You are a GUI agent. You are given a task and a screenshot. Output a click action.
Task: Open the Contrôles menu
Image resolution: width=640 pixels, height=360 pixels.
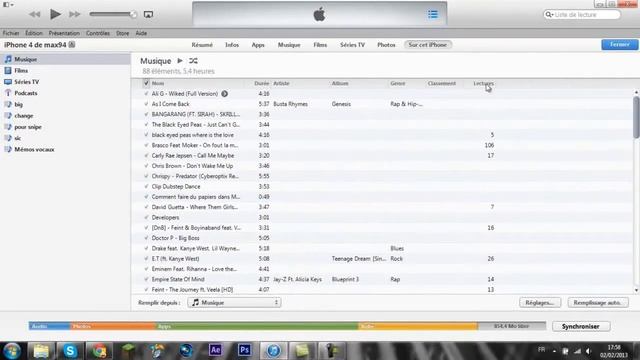click(98, 33)
